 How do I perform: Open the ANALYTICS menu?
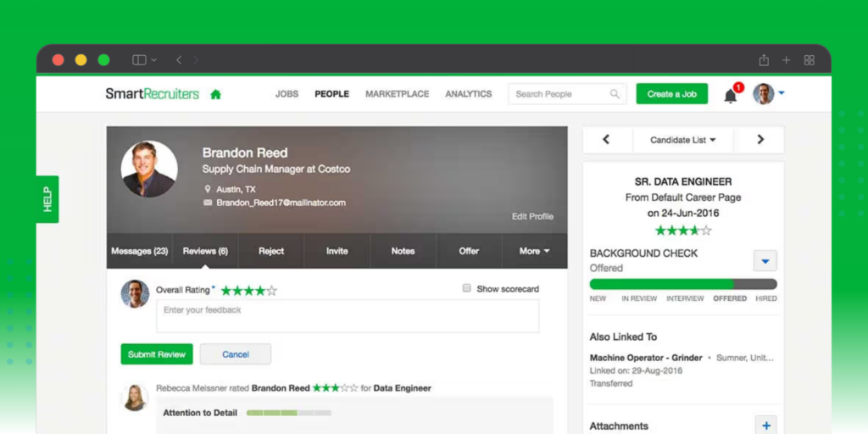pos(468,94)
